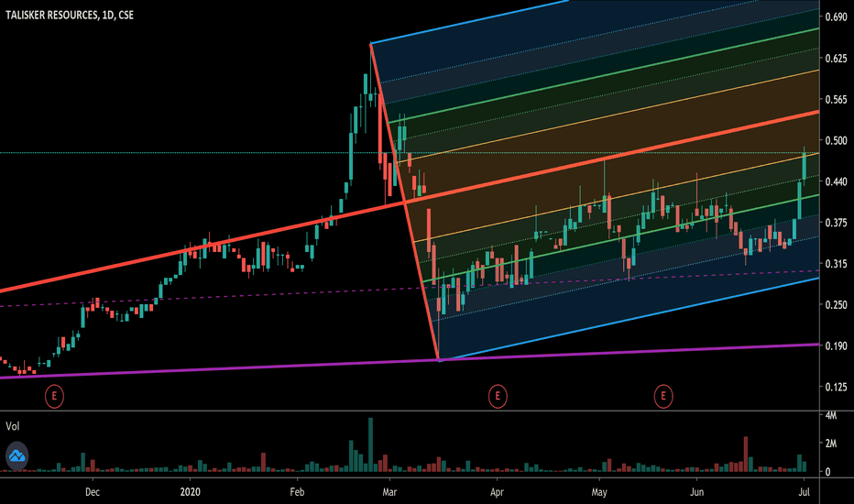The image size is (854, 504).
Task: Click the Jun date label on the time axis
Action: click(696, 492)
